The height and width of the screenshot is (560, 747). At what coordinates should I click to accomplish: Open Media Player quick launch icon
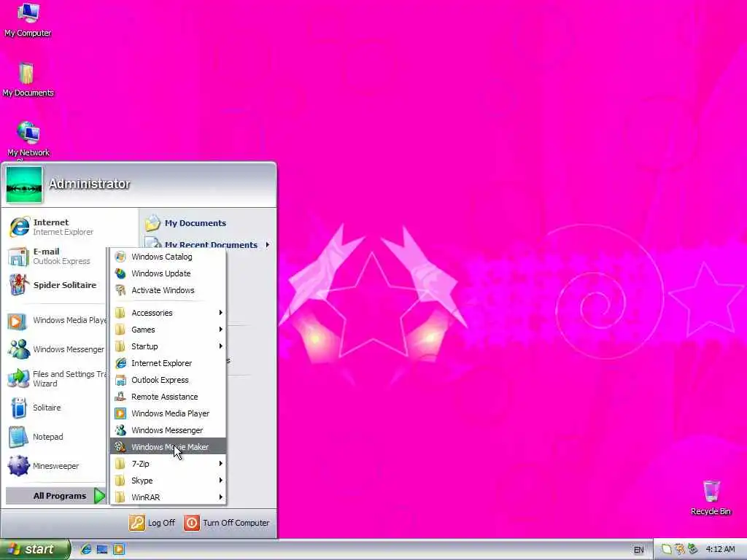click(x=119, y=550)
